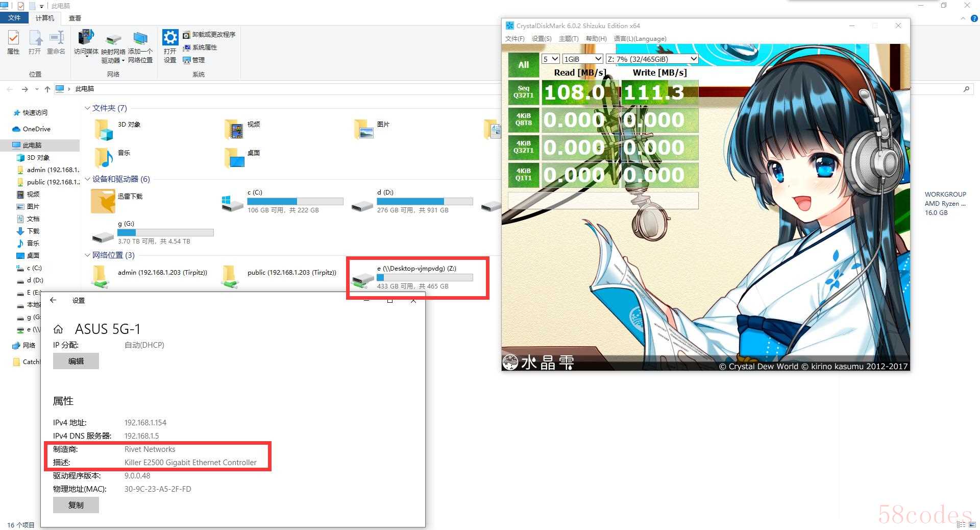Viewport: 980px width, 530px height.
Task: Select the 桌面 desktop folder in the folders group
Action: [242, 157]
